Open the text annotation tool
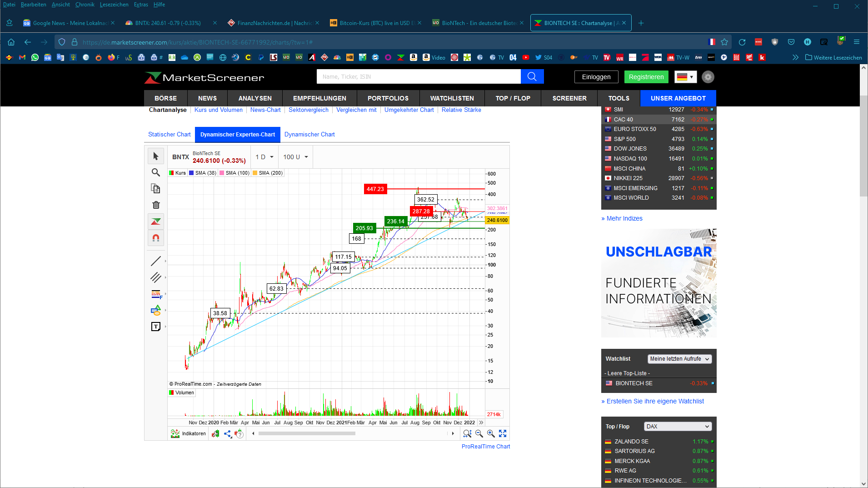Screen dimensions: 868x488 (x=156, y=327)
